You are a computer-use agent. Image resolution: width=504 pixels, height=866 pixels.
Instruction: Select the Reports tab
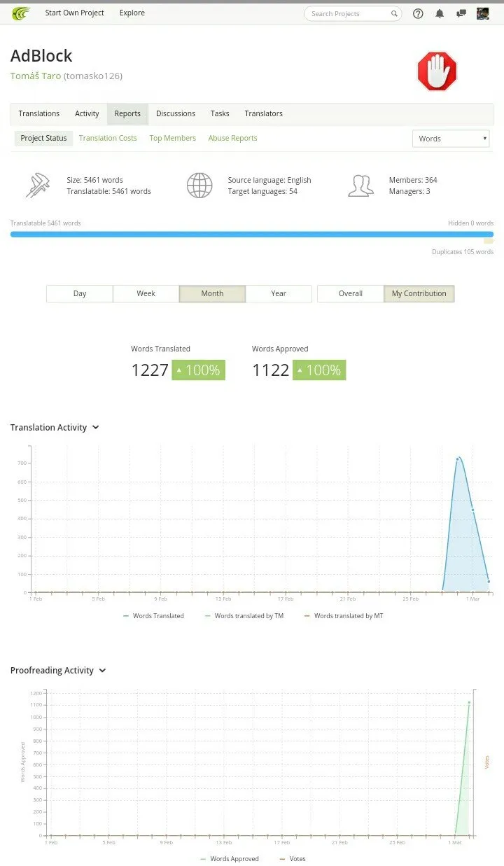127,113
